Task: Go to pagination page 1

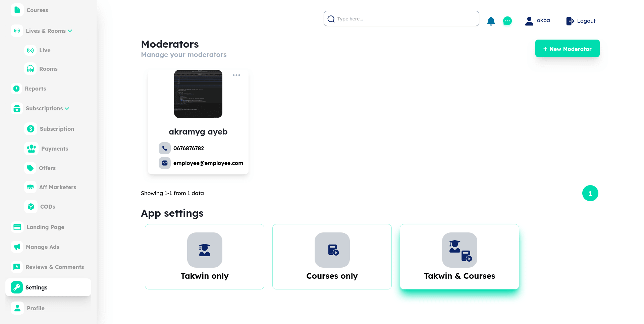Action: click(x=590, y=193)
